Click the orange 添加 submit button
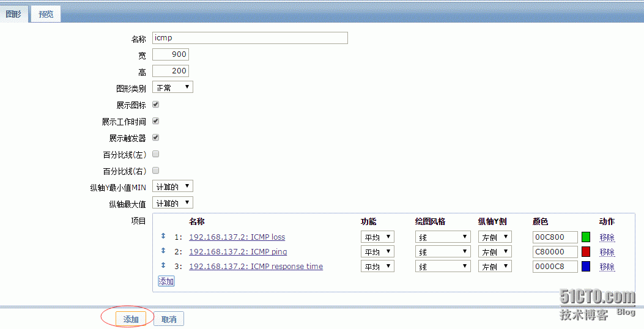 click(x=131, y=319)
